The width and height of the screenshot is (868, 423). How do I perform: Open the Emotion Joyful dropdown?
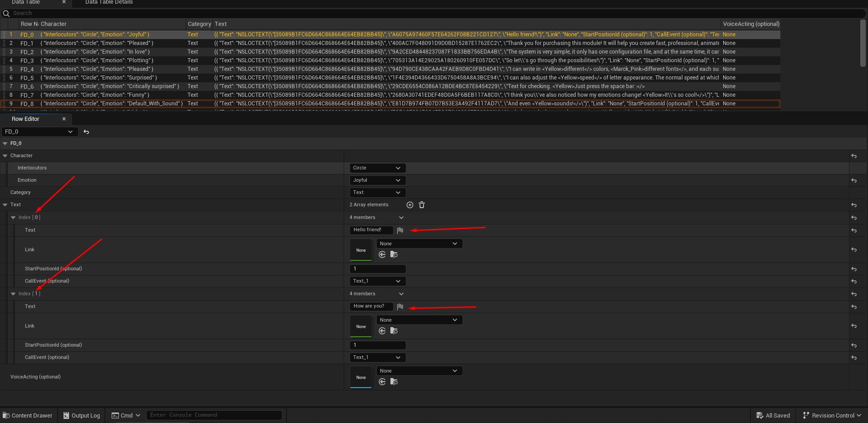(377, 180)
